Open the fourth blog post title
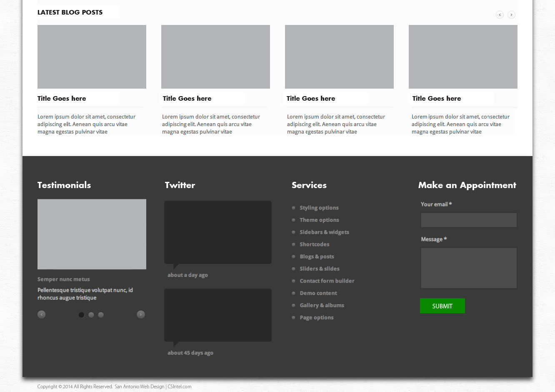Screen dimensions: 555x392 click(x=436, y=99)
